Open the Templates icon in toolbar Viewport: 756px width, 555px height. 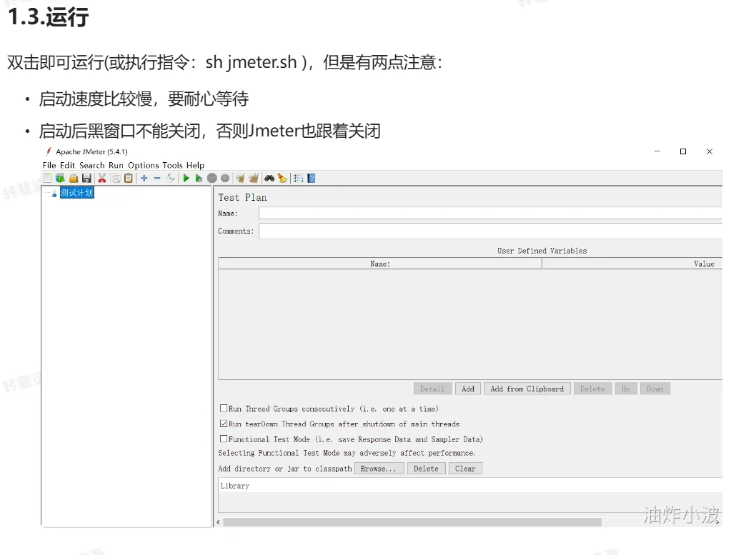click(60, 179)
